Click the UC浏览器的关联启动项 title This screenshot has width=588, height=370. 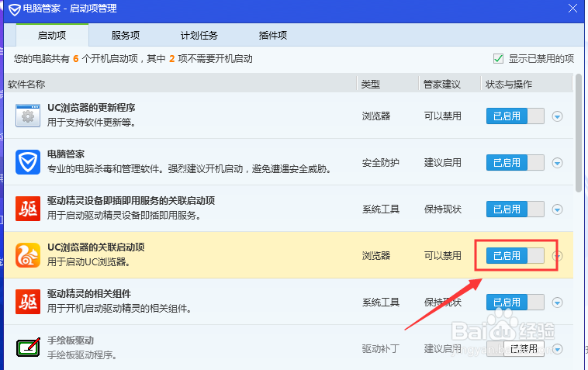95,247
